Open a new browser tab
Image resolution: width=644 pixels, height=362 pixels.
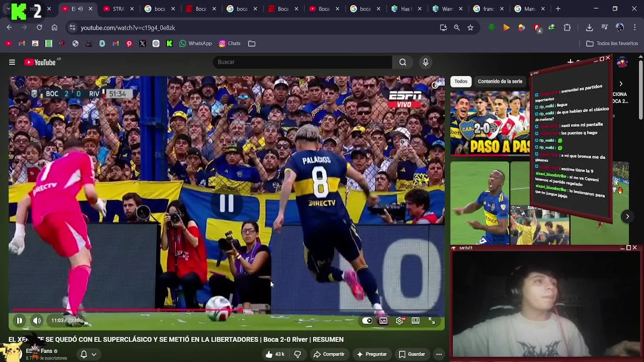point(558,9)
